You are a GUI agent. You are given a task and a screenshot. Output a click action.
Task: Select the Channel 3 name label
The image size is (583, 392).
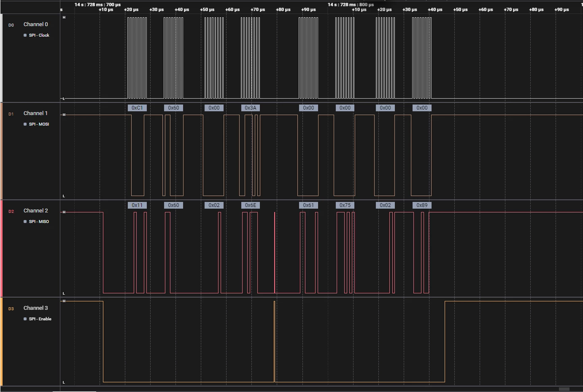click(x=36, y=308)
